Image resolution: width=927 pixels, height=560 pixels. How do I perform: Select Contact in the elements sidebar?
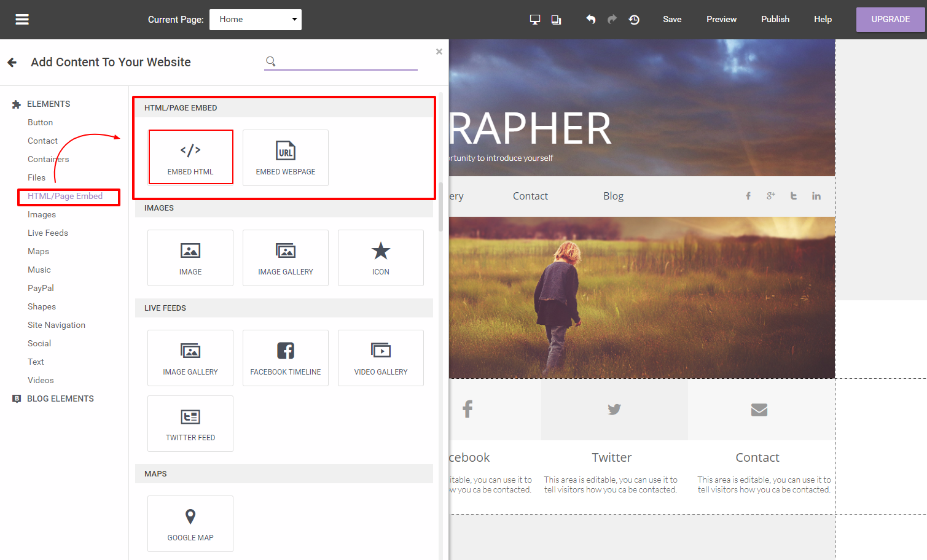[42, 141]
